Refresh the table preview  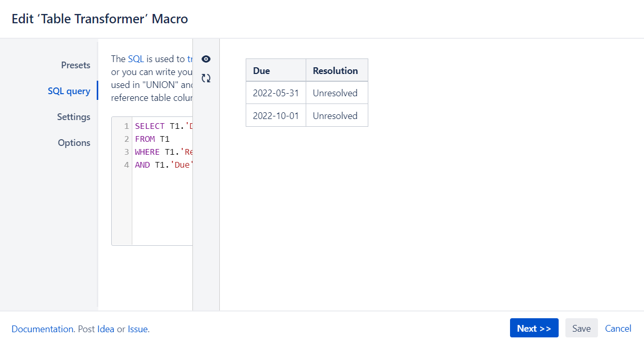(206, 78)
